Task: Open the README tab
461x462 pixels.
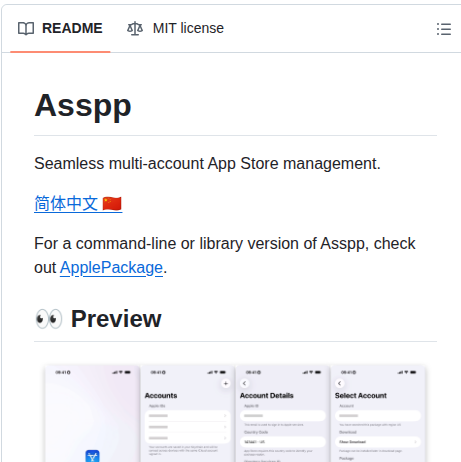Action: tap(60, 28)
